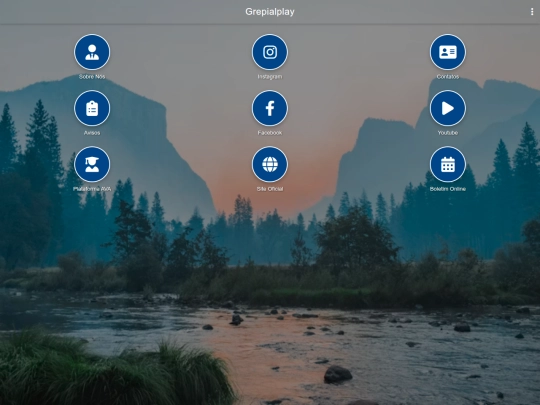Open the Plataforma AVA graduate icon

pos(92,164)
